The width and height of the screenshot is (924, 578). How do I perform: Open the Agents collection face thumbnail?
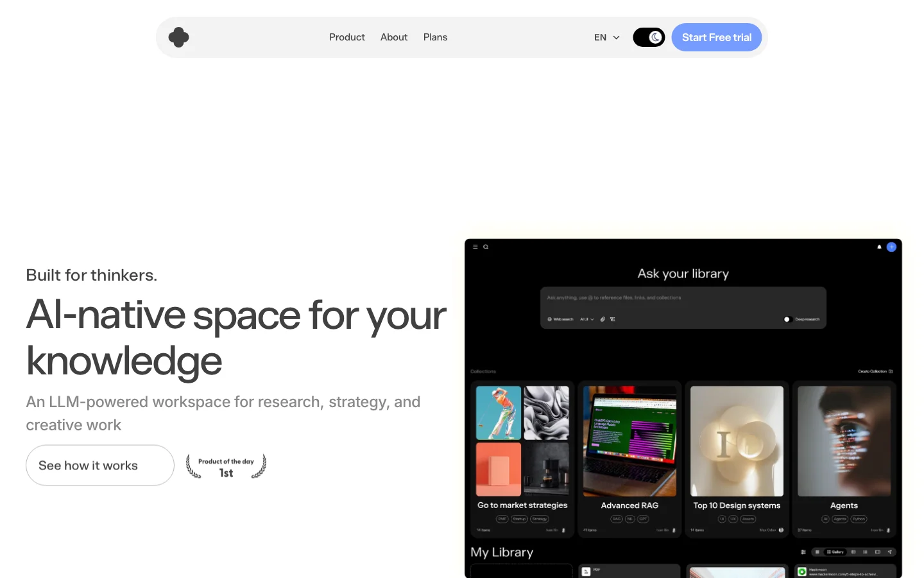(844, 441)
